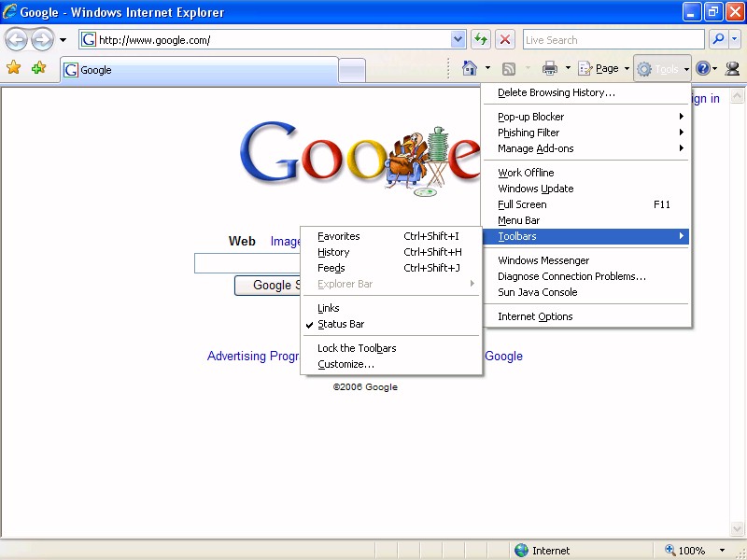Open the Print dropdown arrow
The height and width of the screenshot is (560, 747).
pyautogui.click(x=568, y=68)
